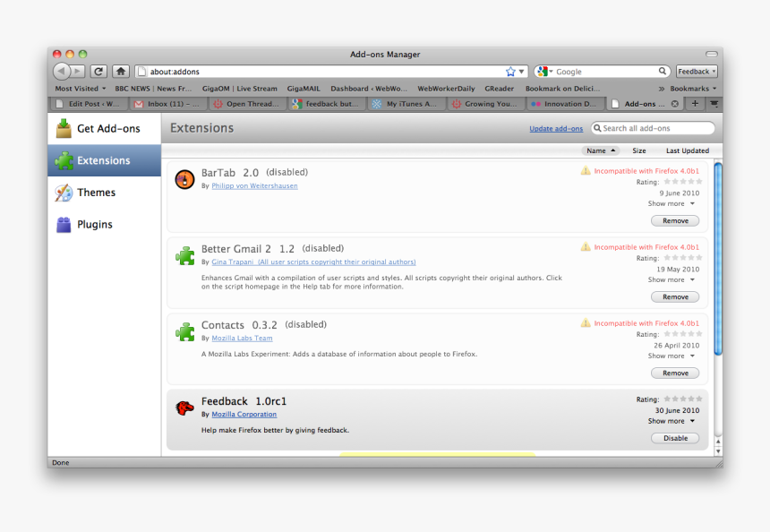This screenshot has height=532, width=770.
Task: Go back with the Back arrow button
Action: click(x=62, y=72)
